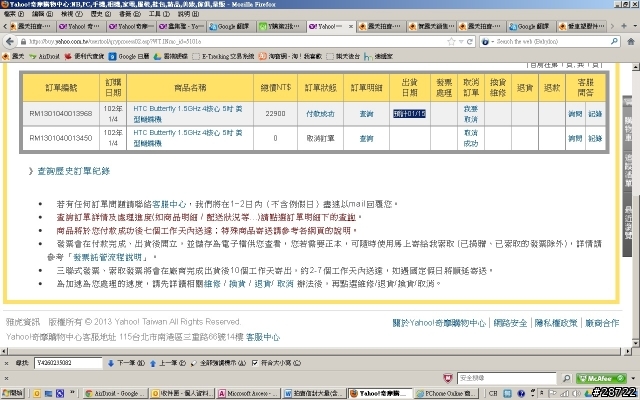This screenshot has height=400, width=640.
Task: Click 詢問 for order RM1301040013968
Action: [575, 114]
